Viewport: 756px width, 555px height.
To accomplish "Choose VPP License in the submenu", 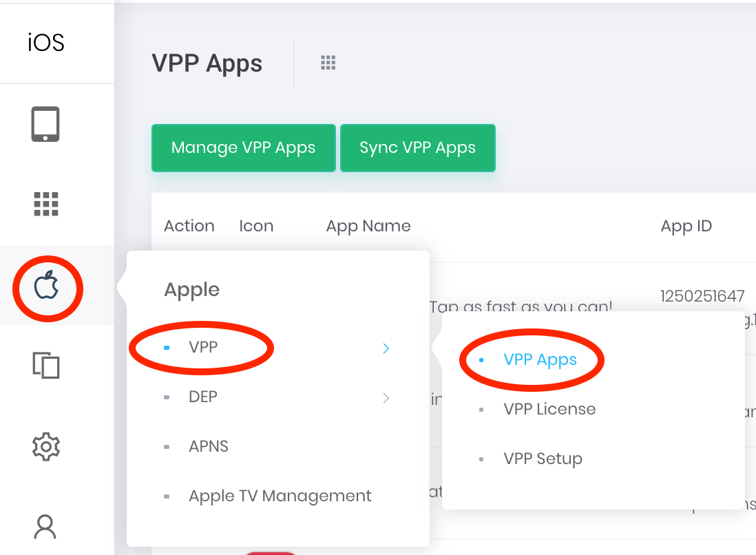I will 549,409.
